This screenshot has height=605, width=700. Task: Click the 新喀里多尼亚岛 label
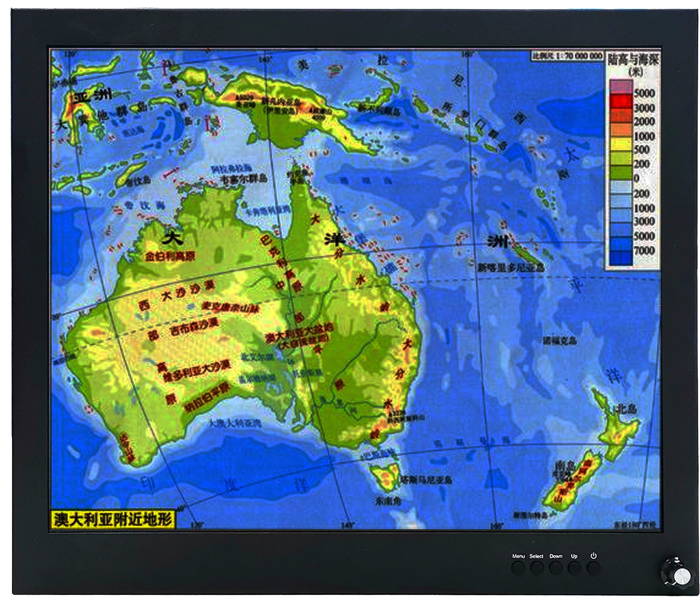[x=511, y=267]
